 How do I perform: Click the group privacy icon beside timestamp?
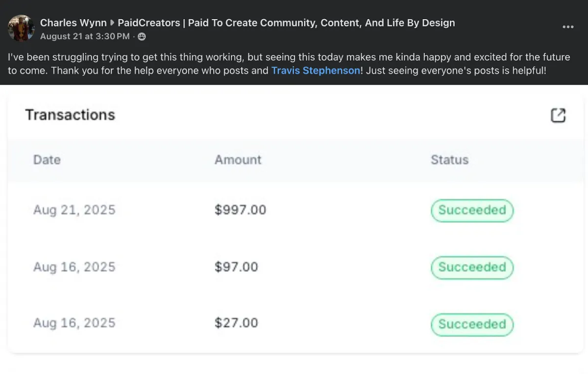point(142,37)
